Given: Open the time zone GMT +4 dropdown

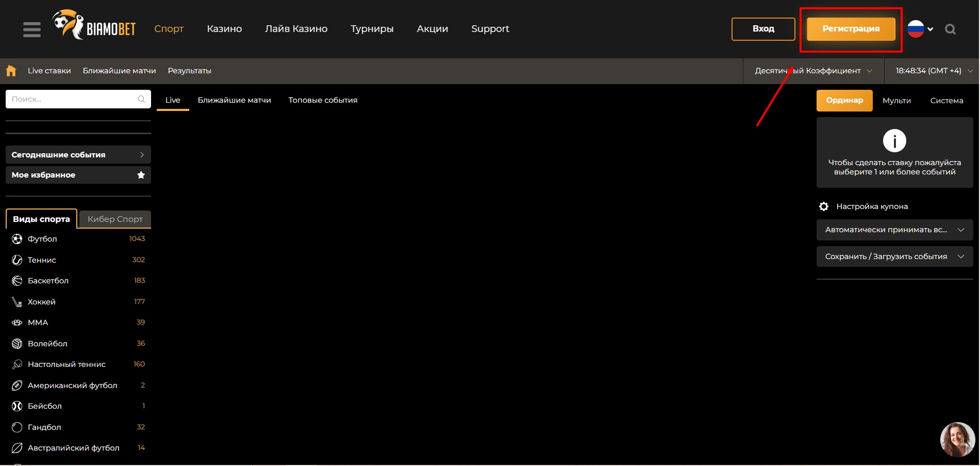Looking at the screenshot, I should point(932,71).
